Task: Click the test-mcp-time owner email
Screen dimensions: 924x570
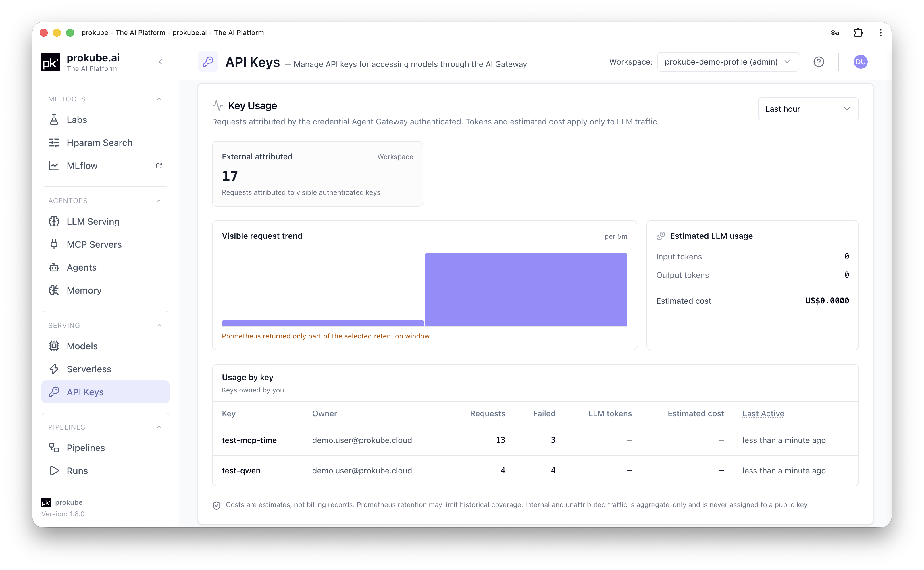Action: click(361, 440)
